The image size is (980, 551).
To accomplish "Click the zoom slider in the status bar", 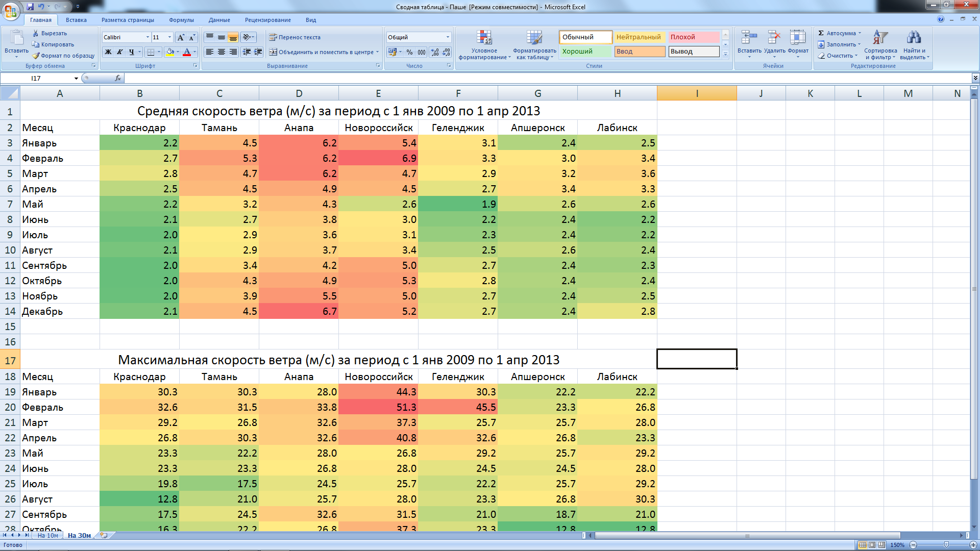I will 946,545.
